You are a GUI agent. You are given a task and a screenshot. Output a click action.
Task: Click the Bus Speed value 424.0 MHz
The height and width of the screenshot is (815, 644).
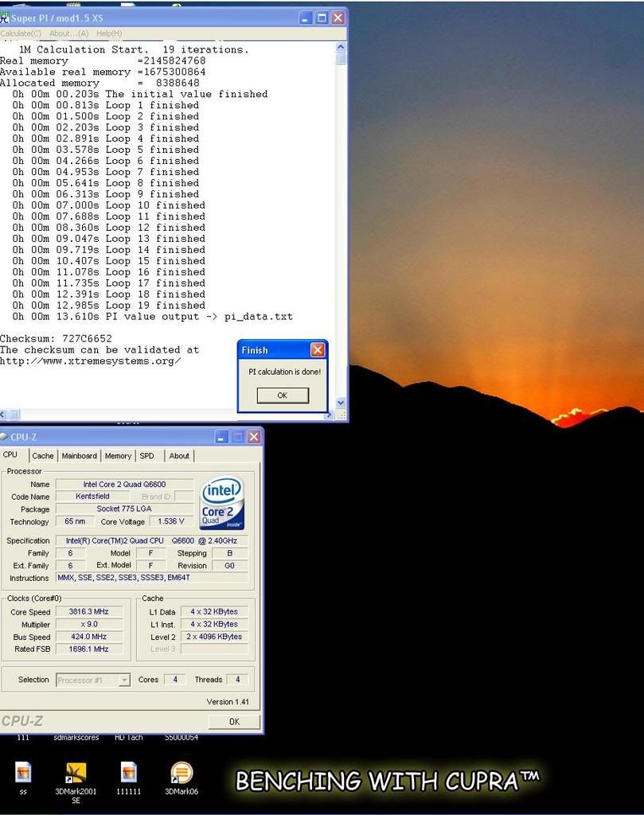point(89,637)
